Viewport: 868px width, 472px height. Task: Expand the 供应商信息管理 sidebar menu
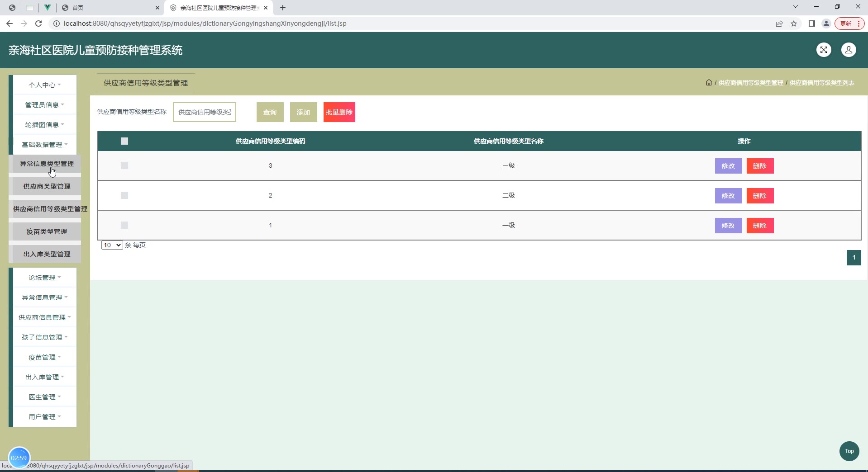point(44,317)
